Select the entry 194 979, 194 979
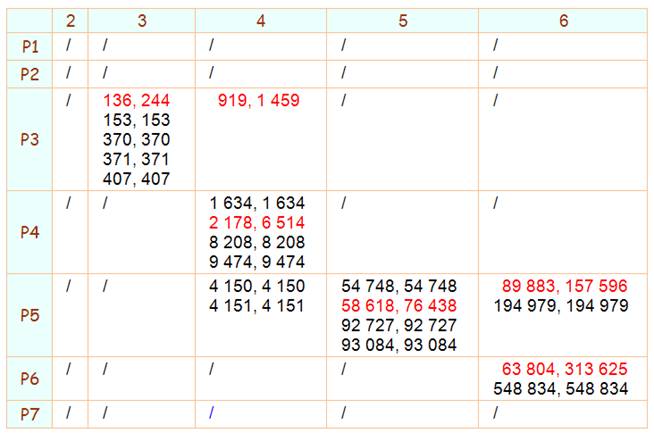Screen dimensions: 654x433 (561, 305)
